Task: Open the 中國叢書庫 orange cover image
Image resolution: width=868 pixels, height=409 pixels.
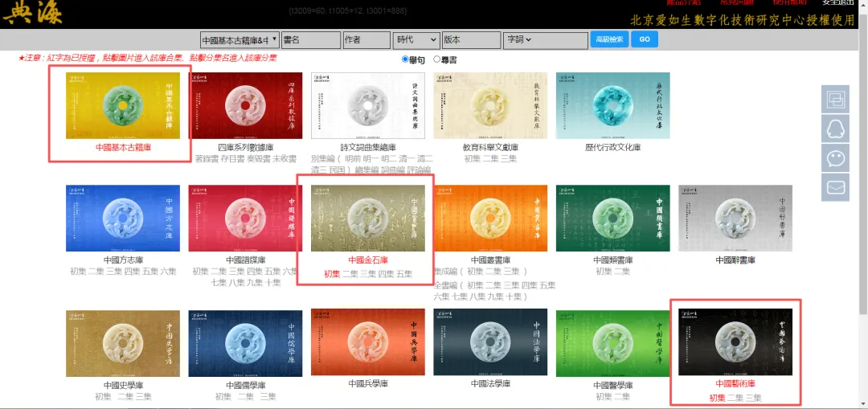Action: [x=490, y=218]
